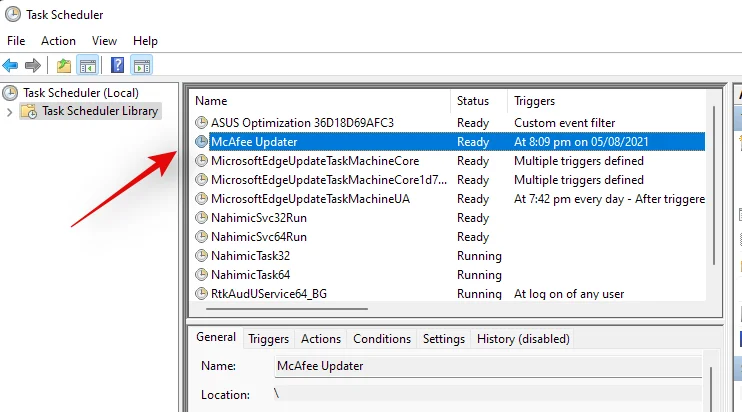The height and width of the screenshot is (412, 742).
Task: Switch to the Conditions tab
Action: point(382,339)
